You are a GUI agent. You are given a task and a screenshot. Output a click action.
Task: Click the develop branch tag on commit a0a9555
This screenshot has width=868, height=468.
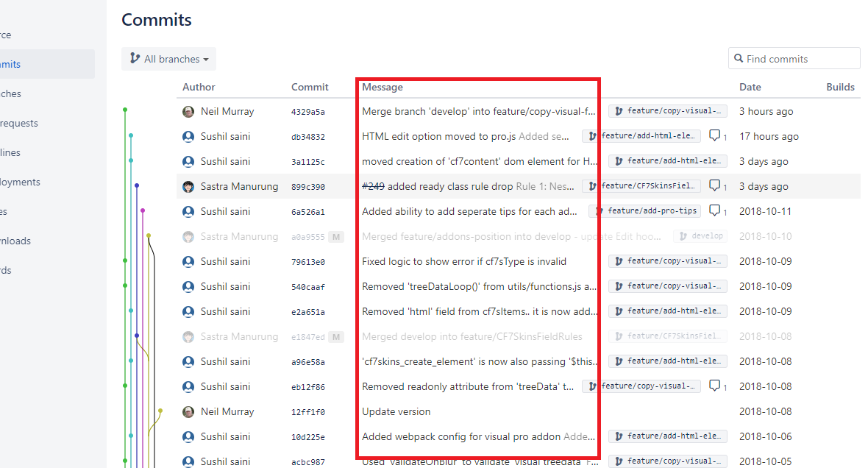pos(700,236)
